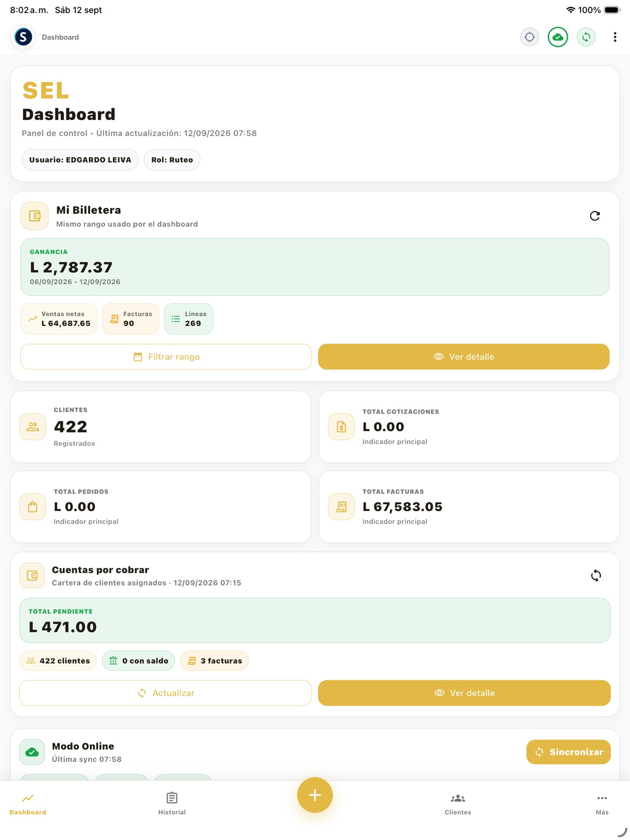Tap the yellow plus floating button
The width and height of the screenshot is (630, 840).
tap(315, 795)
